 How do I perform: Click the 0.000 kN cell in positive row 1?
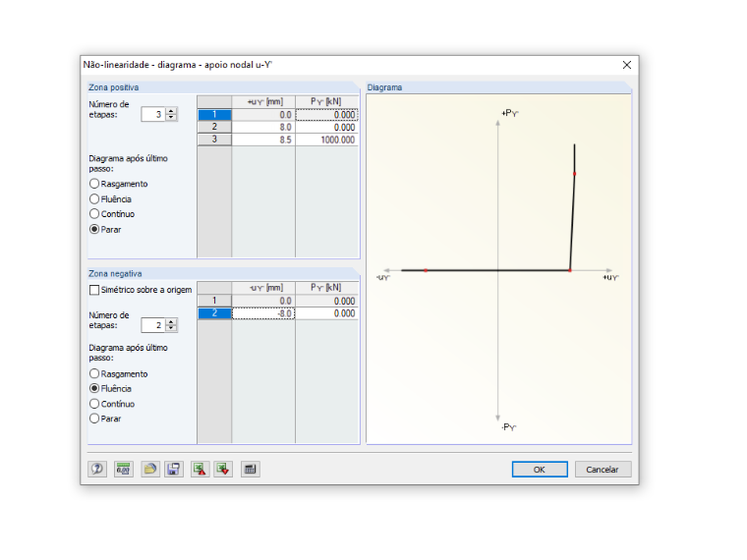coord(326,115)
